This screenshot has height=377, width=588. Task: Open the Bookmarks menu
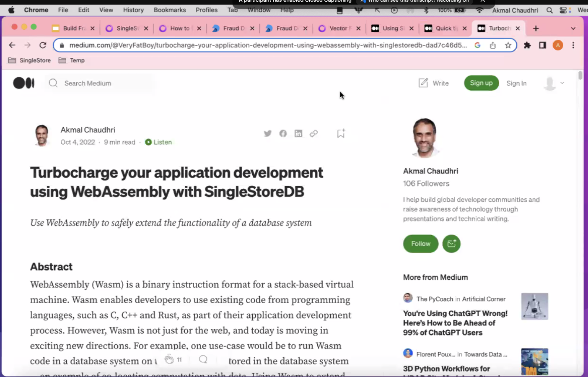169,10
